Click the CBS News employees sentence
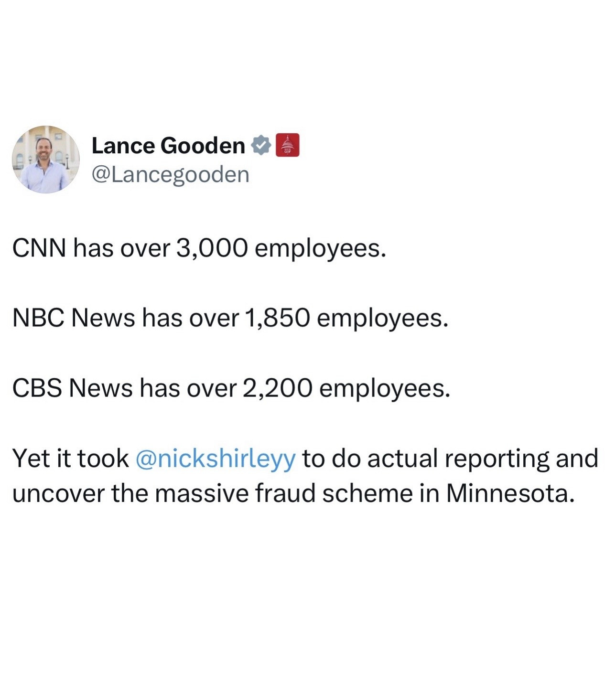Screen dimensions: 616x694 click(231, 388)
